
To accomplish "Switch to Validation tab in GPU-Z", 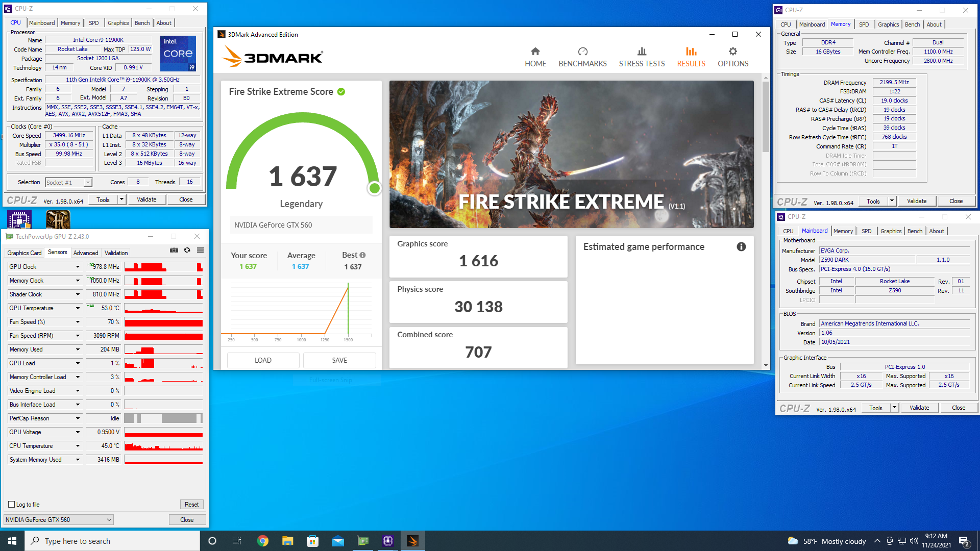I will 116,253.
